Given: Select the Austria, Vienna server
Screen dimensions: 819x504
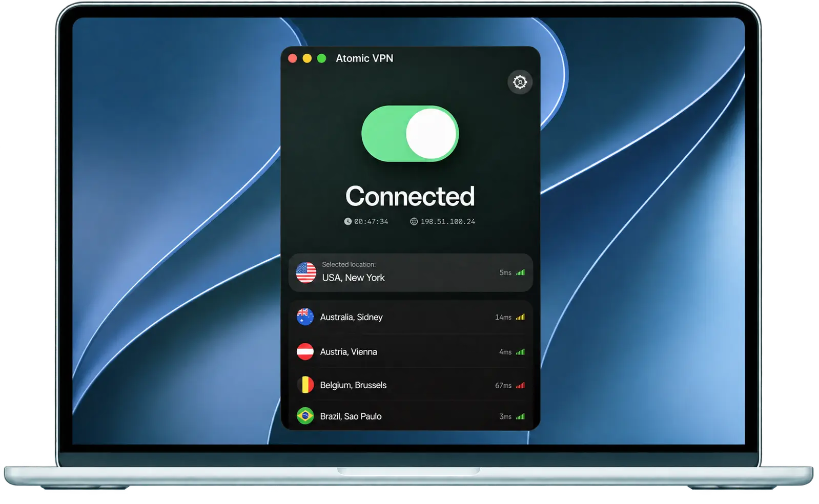Looking at the screenshot, I should point(411,352).
